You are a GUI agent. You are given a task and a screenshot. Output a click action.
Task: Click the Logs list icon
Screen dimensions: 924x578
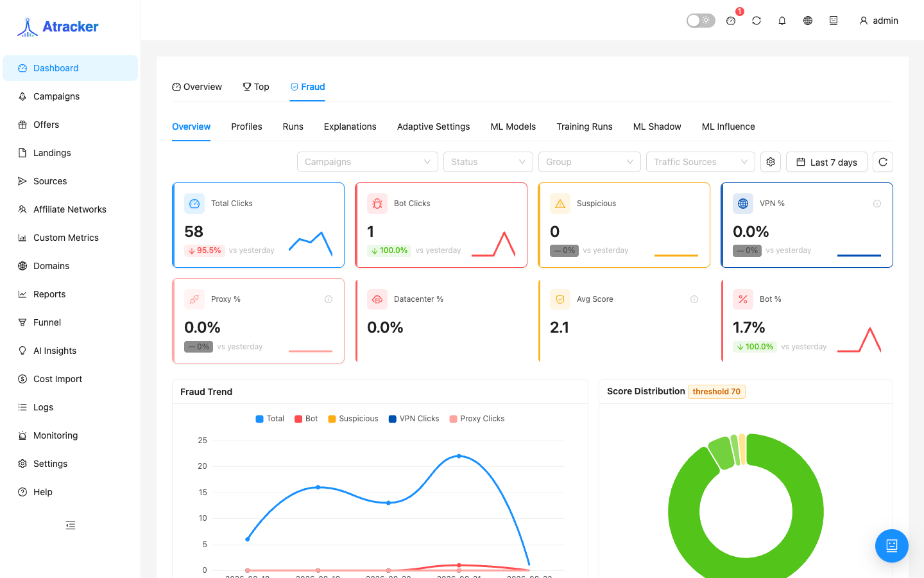click(x=22, y=407)
